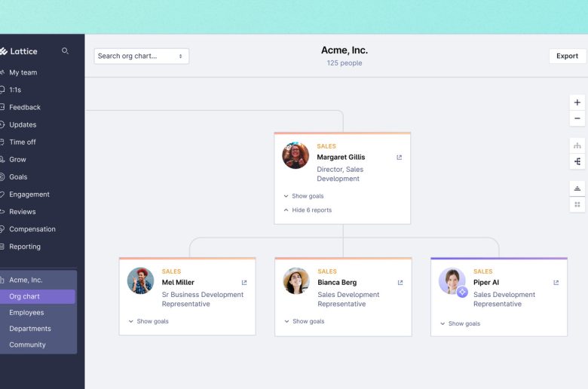Click the 125 people text

click(x=345, y=63)
